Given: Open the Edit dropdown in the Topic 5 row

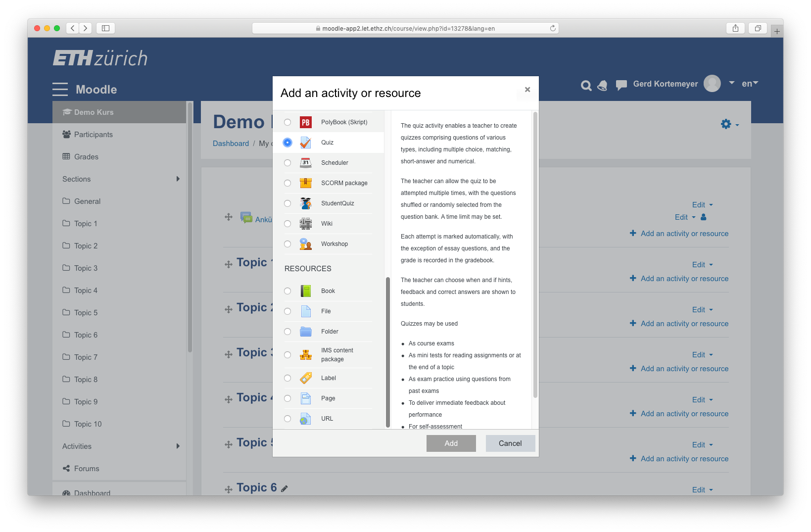Looking at the screenshot, I should 703,445.
